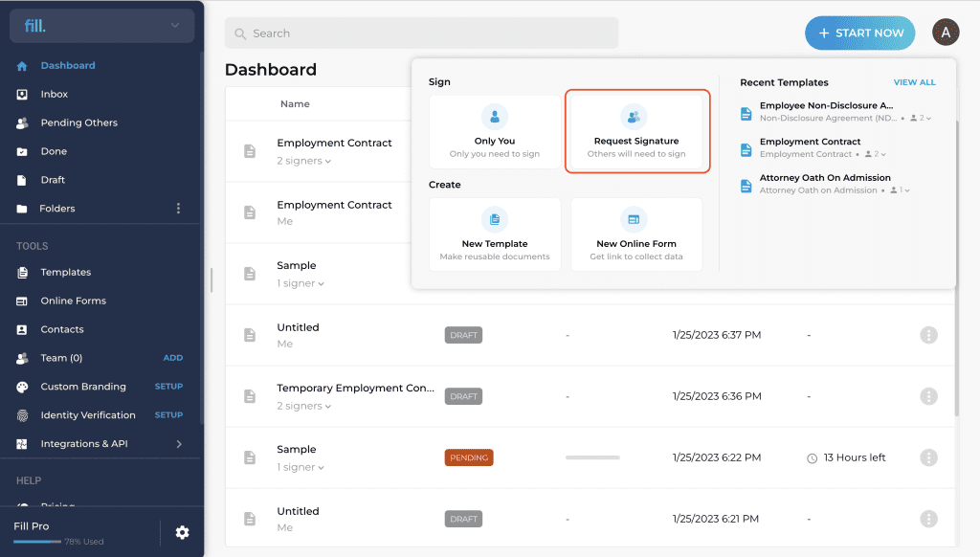The width and height of the screenshot is (980, 557).
Task: Click DRAFT badge of Temporary Employment row
Action: (x=464, y=396)
